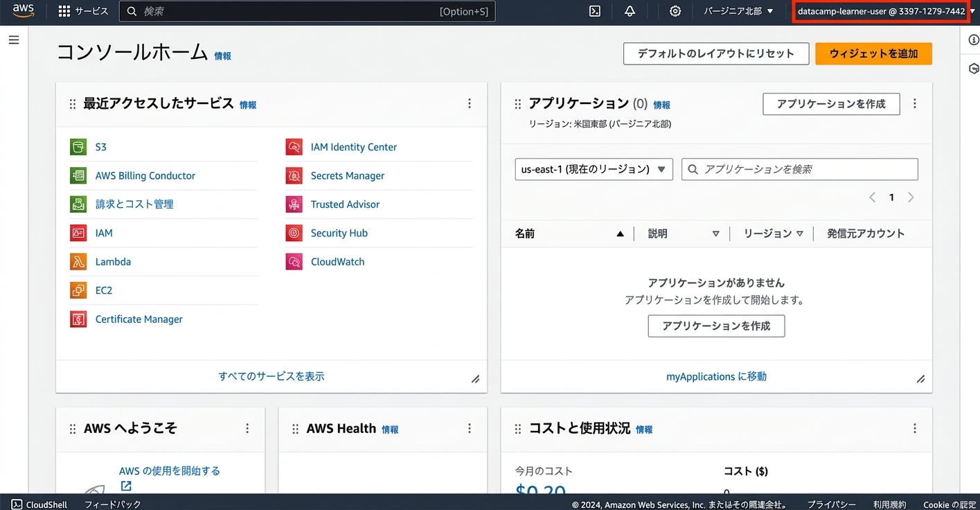Click the Certificate Manager icon
Screen dimensions: 980x510
tap(78, 319)
